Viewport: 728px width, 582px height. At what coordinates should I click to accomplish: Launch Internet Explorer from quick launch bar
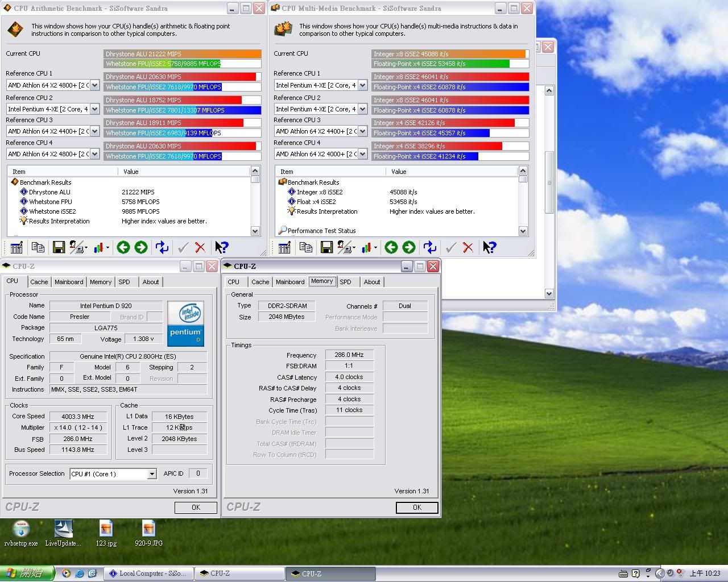80,573
